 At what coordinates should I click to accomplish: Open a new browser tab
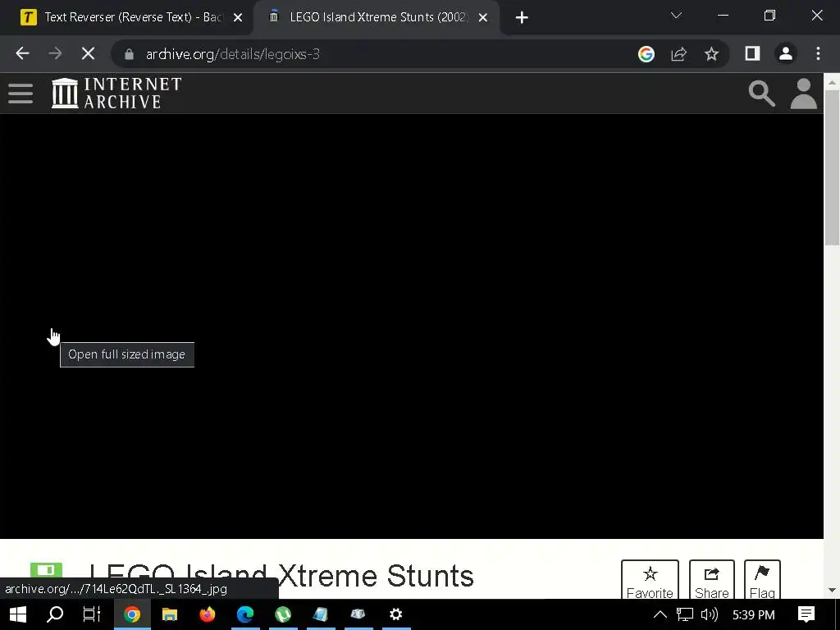tap(522, 18)
